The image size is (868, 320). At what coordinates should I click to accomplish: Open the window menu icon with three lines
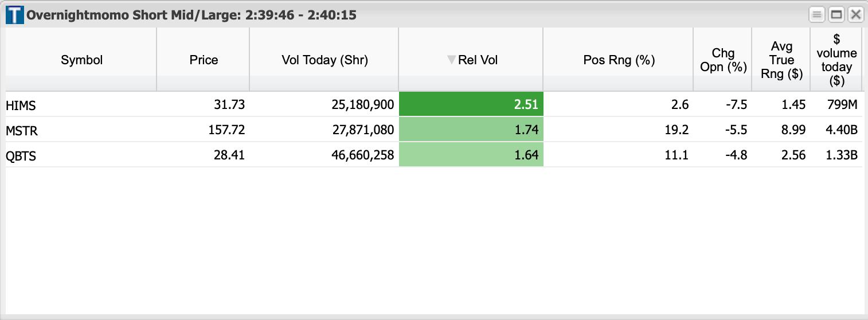[x=817, y=15]
